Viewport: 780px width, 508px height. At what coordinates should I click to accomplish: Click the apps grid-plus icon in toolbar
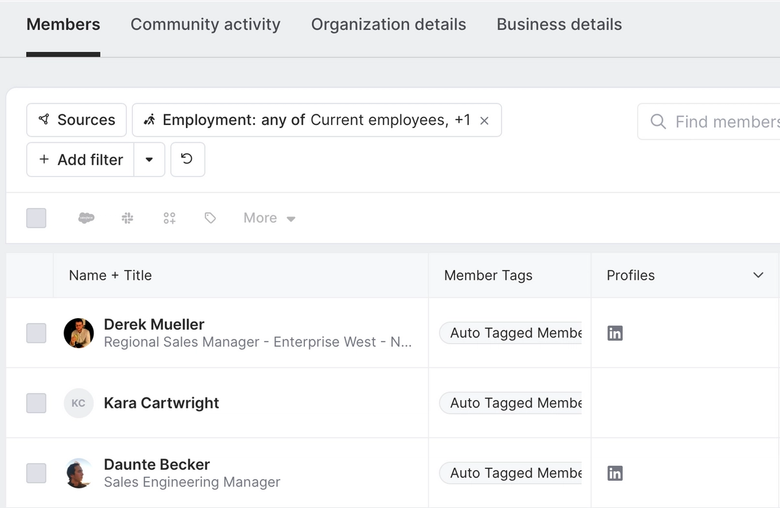pos(169,218)
